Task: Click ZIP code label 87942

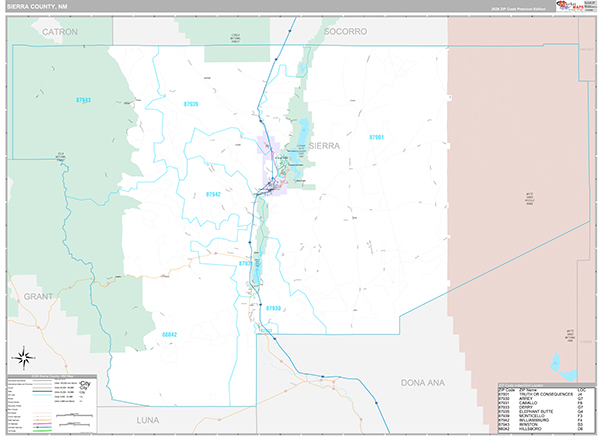Action: 213,194
